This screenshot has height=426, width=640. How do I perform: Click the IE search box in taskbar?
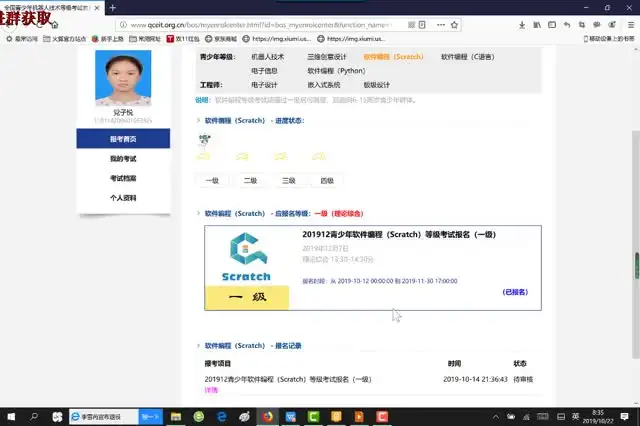click(x=104, y=417)
